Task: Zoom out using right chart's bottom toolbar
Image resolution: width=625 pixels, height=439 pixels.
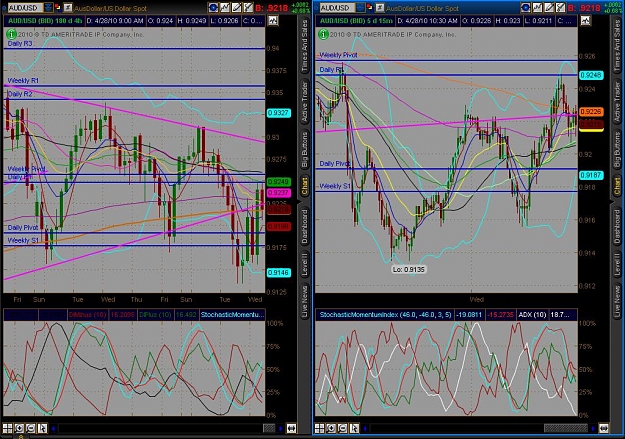Action: click(x=343, y=428)
